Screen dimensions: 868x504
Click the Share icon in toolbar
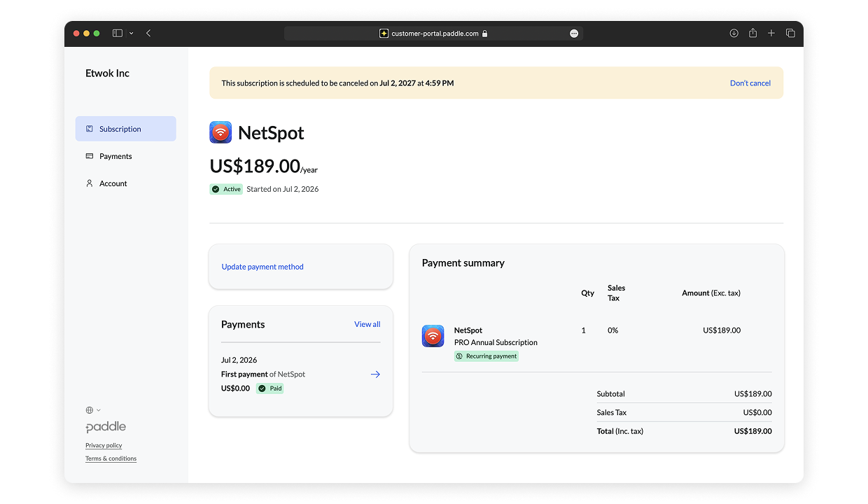[752, 33]
